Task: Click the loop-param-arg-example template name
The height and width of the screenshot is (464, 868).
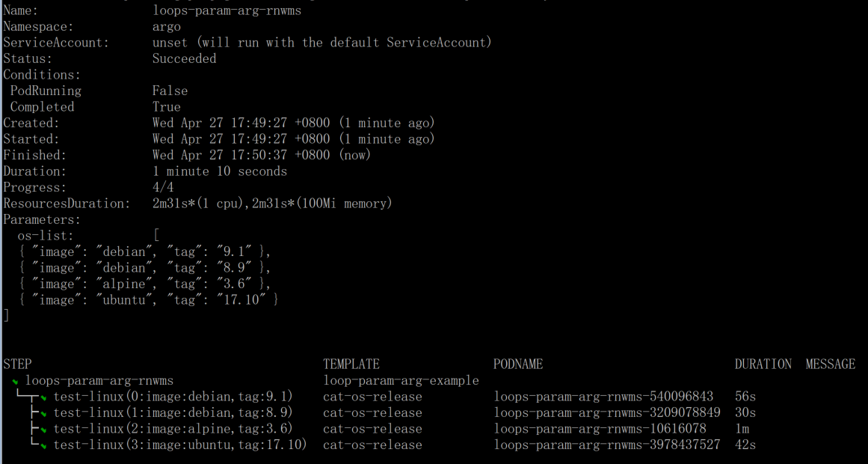Action: click(x=401, y=381)
